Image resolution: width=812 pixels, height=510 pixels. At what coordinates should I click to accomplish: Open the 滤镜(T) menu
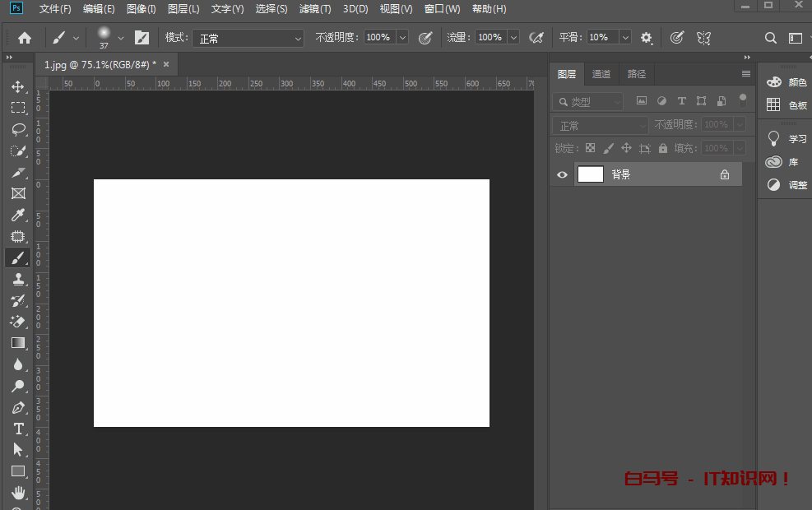315,9
